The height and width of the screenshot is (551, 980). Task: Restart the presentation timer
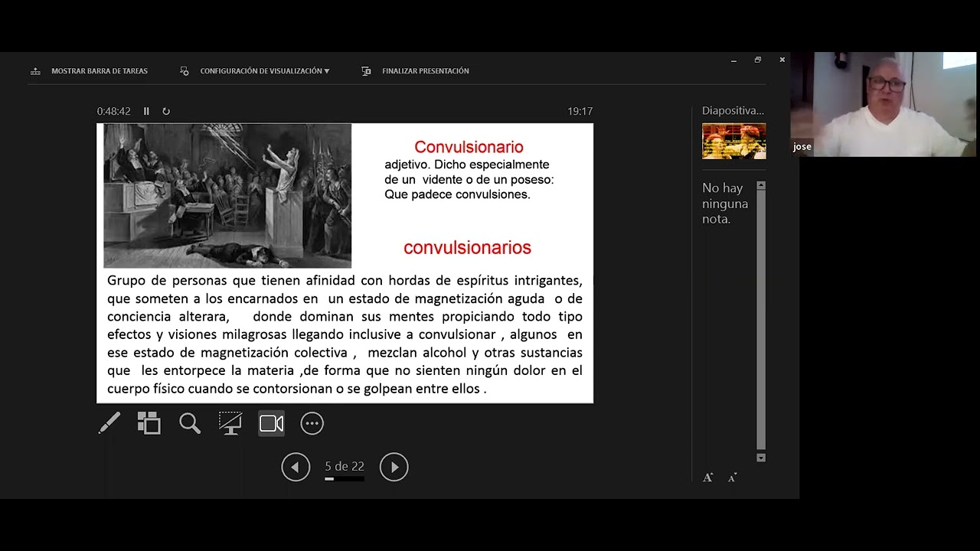tap(166, 111)
